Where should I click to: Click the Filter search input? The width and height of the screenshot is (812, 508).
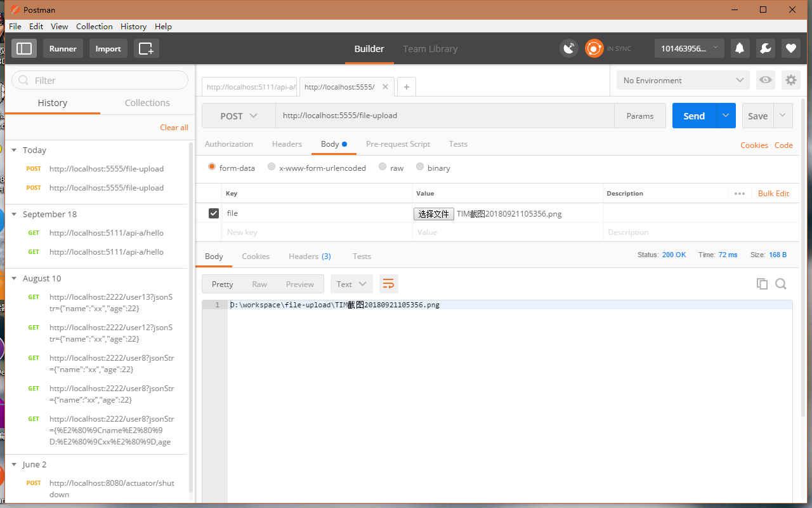click(100, 80)
